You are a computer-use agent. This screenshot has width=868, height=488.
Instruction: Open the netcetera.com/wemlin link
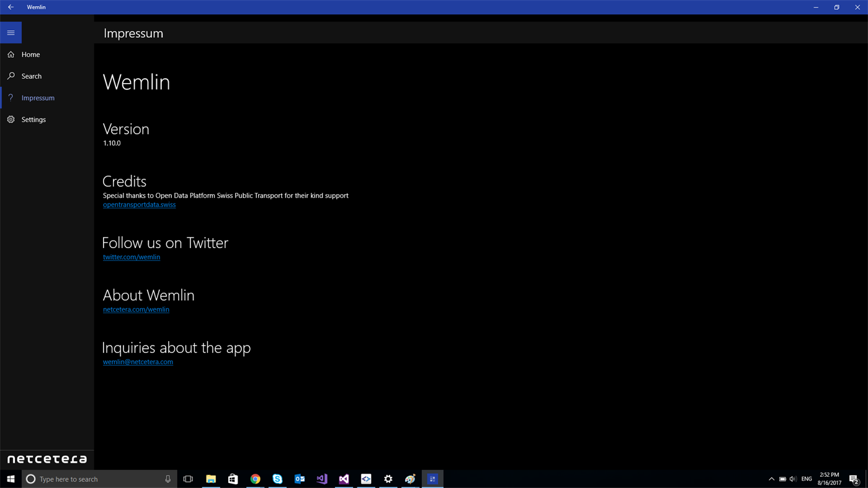136,309
